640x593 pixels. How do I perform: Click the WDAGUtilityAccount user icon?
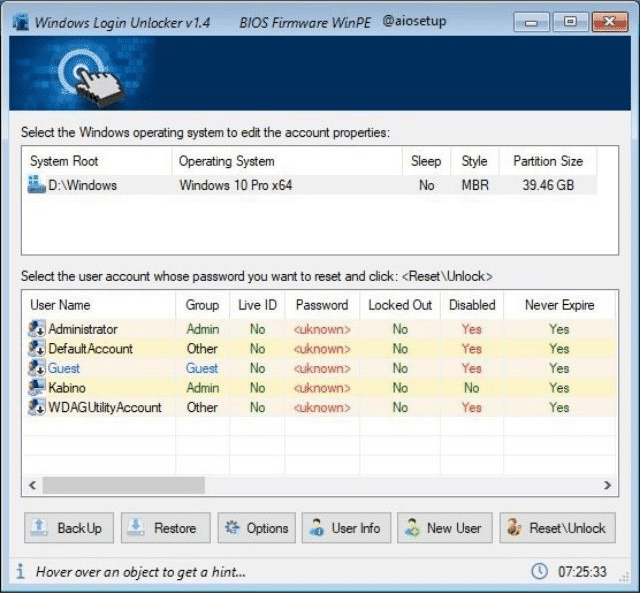coord(37,407)
